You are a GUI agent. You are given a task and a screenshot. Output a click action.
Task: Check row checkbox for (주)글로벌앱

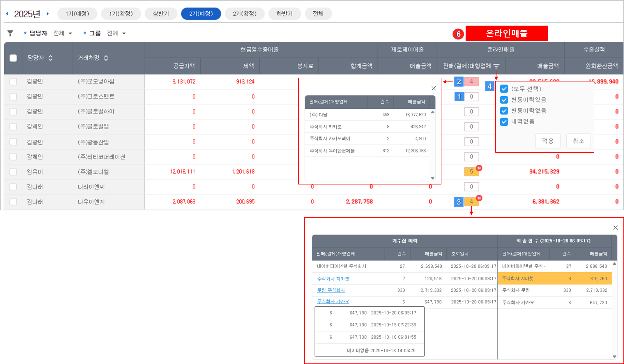13,127
